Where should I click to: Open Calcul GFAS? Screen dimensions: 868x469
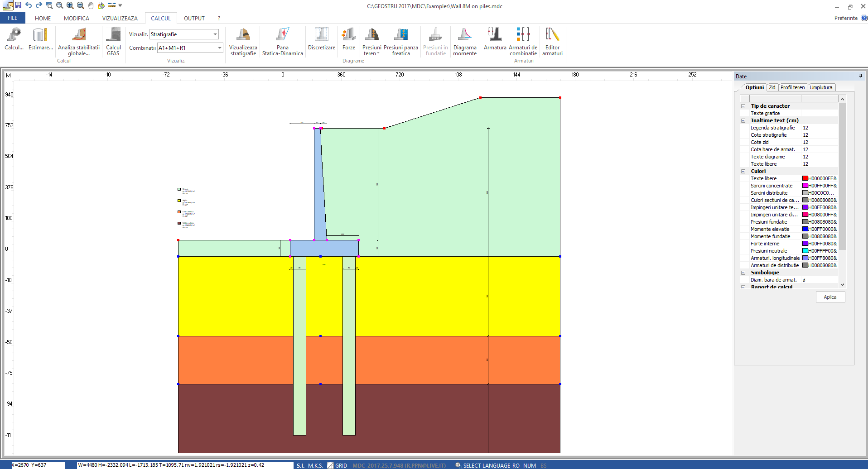(x=113, y=42)
